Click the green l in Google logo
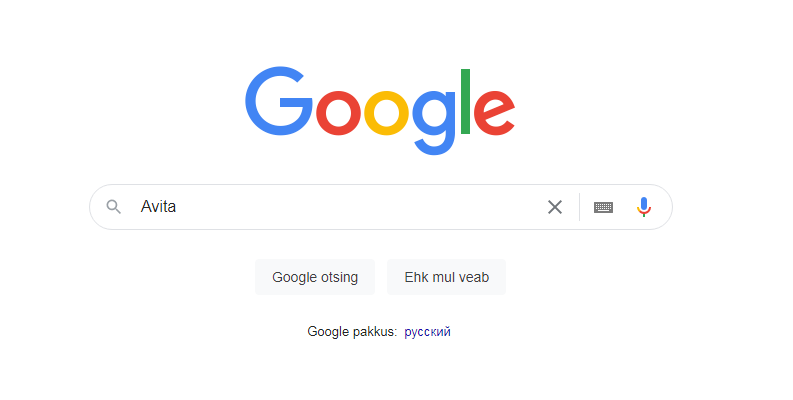 point(466,101)
